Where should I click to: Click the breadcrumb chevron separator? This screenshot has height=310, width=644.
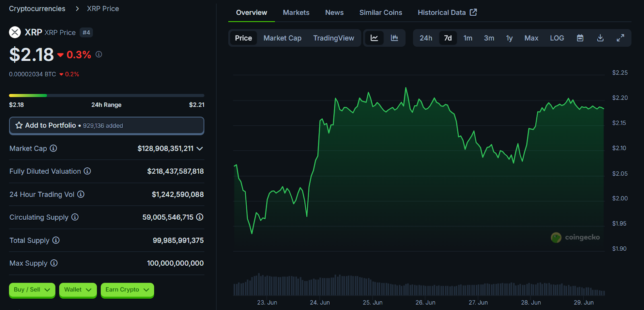pyautogui.click(x=77, y=8)
